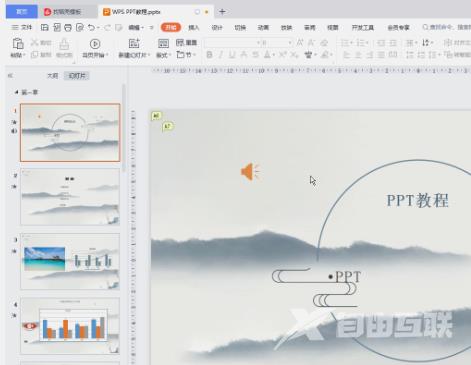
Task: Click the Format Painter brush icon
Action: pyautogui.click(x=64, y=44)
